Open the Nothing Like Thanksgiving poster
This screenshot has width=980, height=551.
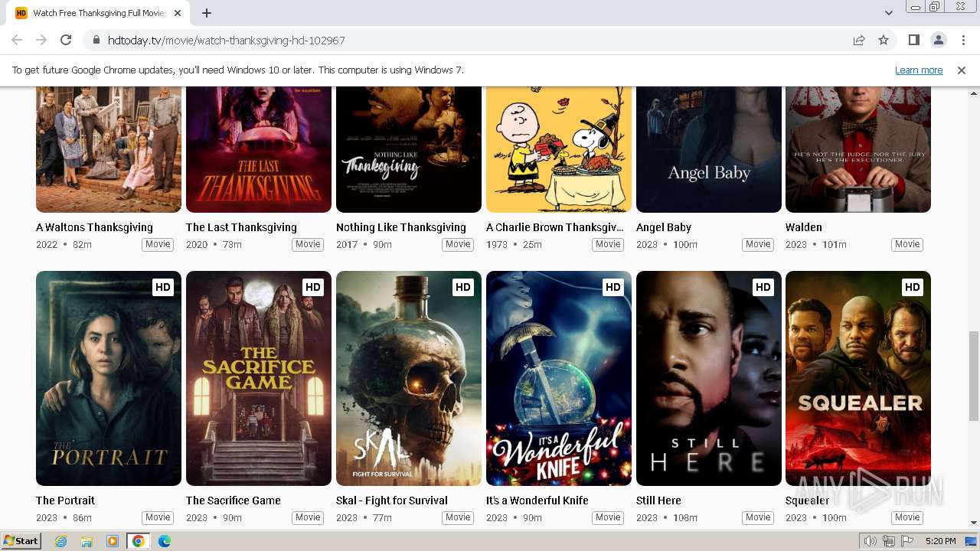pyautogui.click(x=409, y=149)
